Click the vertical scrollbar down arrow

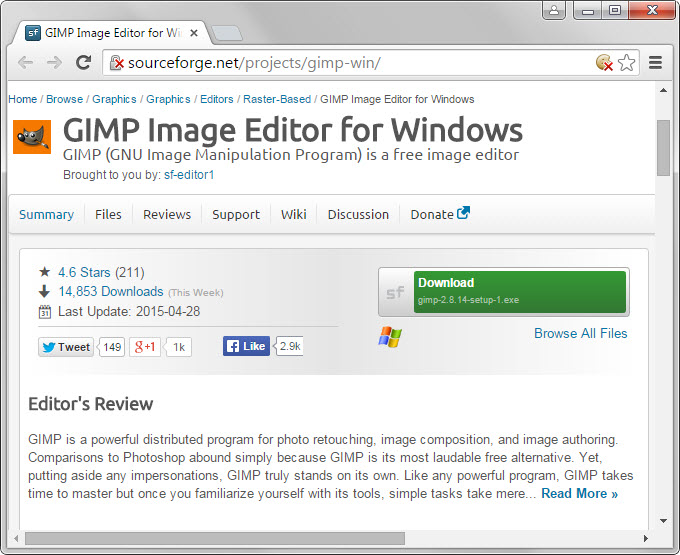tap(663, 521)
